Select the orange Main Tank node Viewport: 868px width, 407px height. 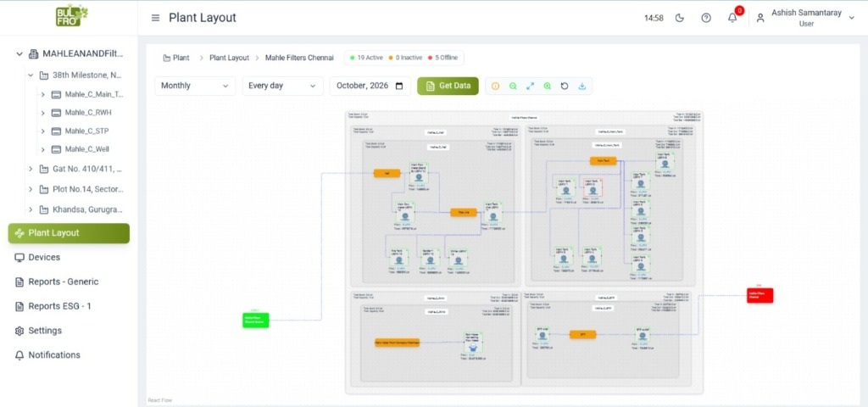(x=604, y=160)
